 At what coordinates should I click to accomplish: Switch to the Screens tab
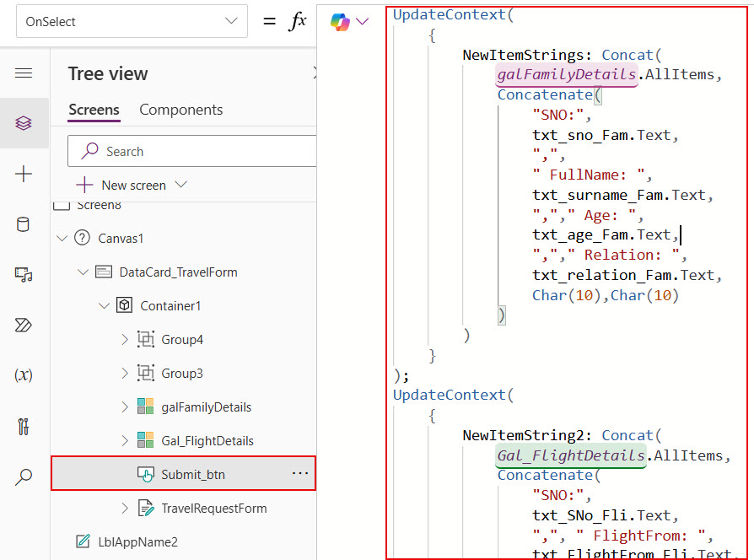[x=94, y=110]
